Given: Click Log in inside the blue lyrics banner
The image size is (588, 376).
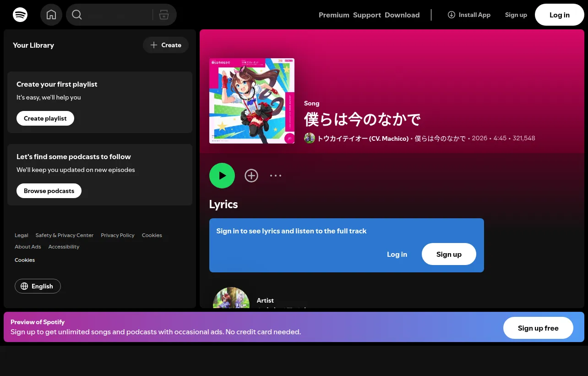Looking at the screenshot, I should (x=397, y=254).
